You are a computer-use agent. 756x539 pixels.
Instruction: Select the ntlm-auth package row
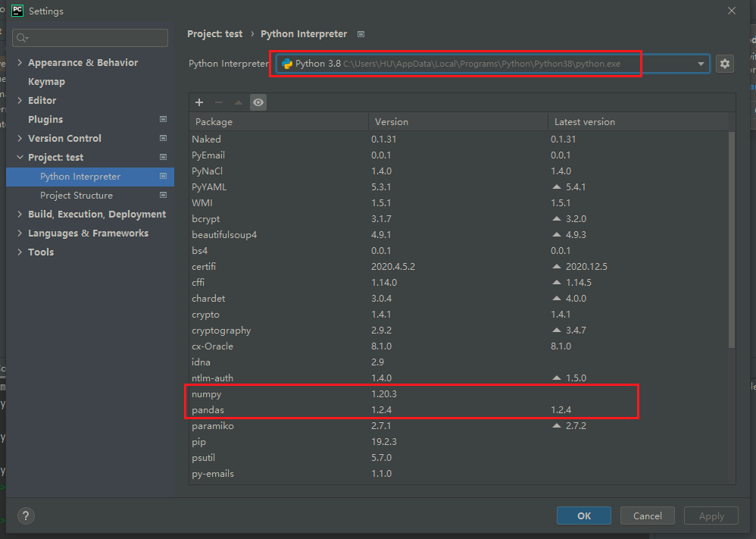pos(458,378)
